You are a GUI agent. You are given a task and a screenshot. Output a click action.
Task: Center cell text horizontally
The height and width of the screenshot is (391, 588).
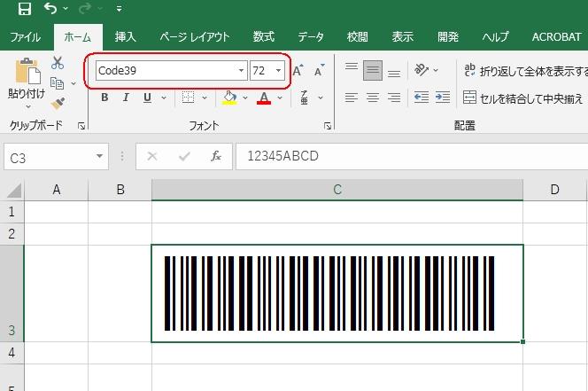pyautogui.click(x=373, y=98)
